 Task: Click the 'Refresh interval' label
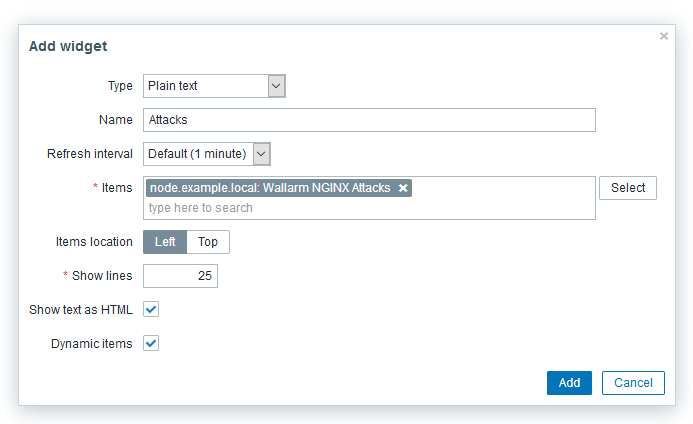point(90,154)
